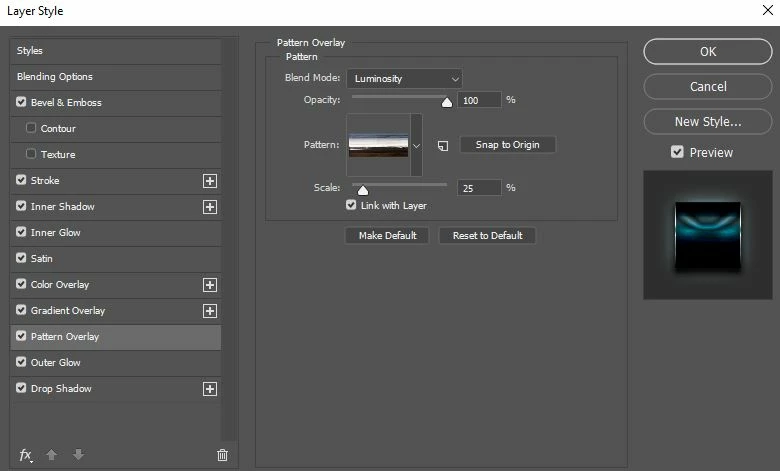
Task: Open the fx add-effect menu
Action: [25, 455]
